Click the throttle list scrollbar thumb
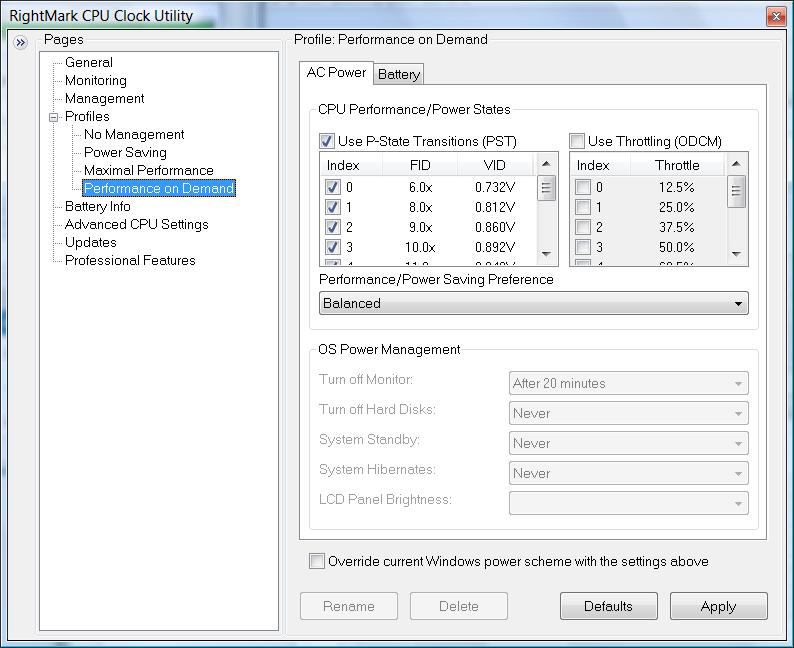This screenshot has height=648, width=794. pyautogui.click(x=736, y=191)
